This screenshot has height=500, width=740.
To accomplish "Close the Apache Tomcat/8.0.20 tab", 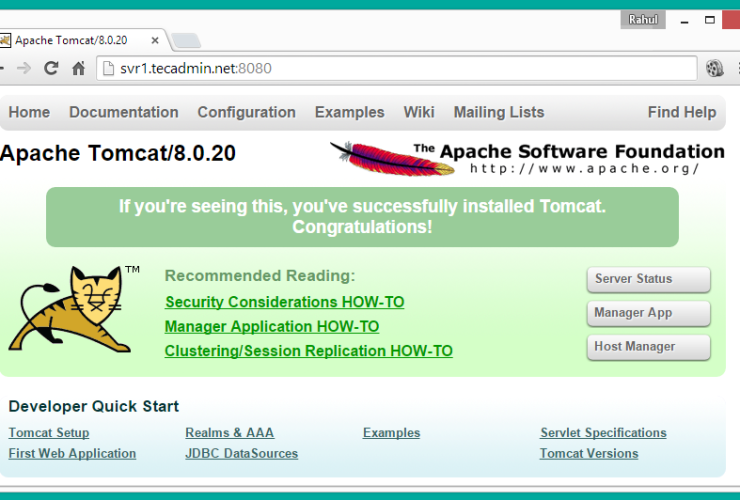I will click(157, 40).
